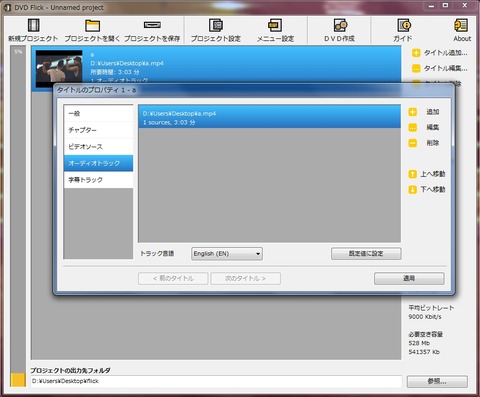Move track down with 下へ移動
Screen dimensions: 480x397
[x=427, y=190]
